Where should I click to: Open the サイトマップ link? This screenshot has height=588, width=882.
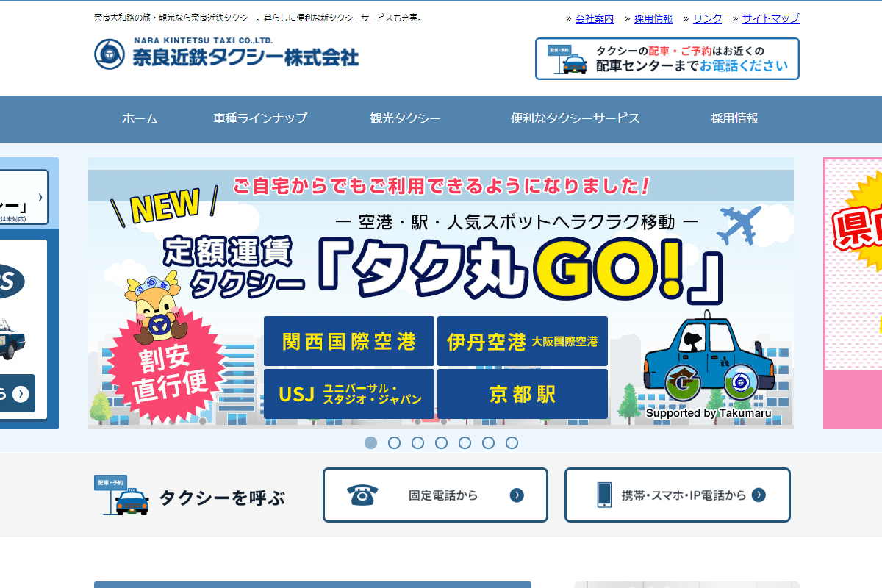tap(771, 18)
